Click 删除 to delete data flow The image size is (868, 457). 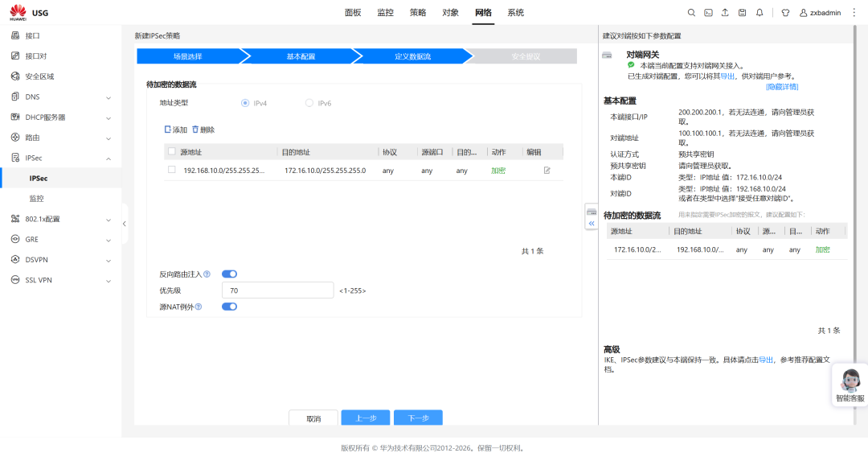(203, 130)
